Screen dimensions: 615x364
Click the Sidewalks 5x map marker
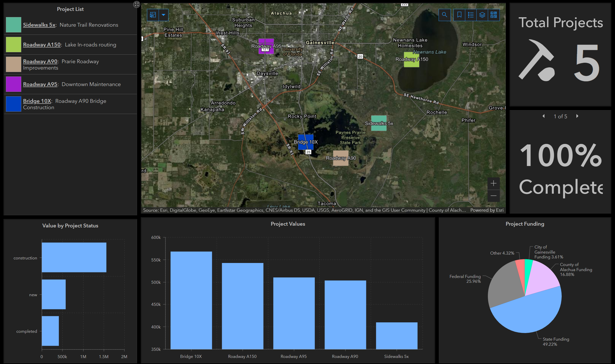(x=379, y=123)
